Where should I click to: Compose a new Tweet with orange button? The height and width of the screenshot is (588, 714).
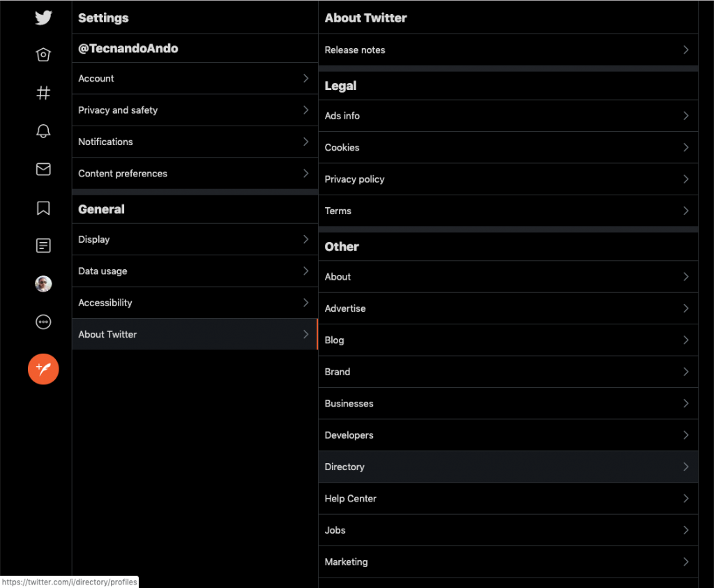pos(43,369)
